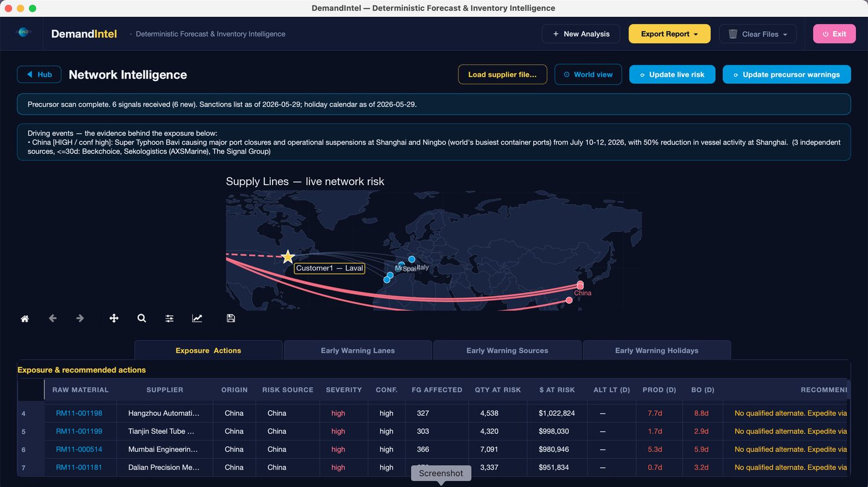Screen dimensions: 868x487
Task: Open the Export Report dropdown
Action: click(x=669, y=34)
